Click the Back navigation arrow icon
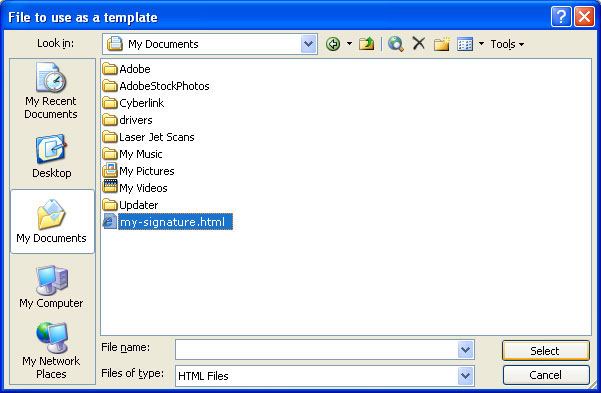Screen dimensions: 601x393 [x=333, y=44]
